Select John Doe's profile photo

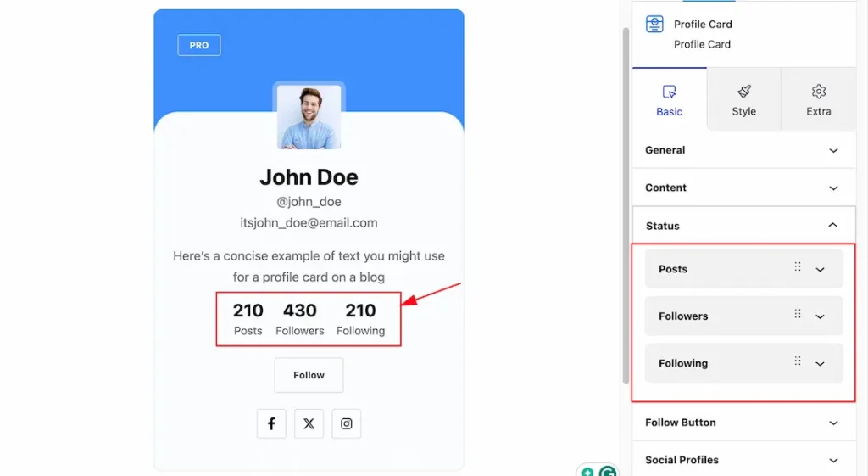coord(309,116)
